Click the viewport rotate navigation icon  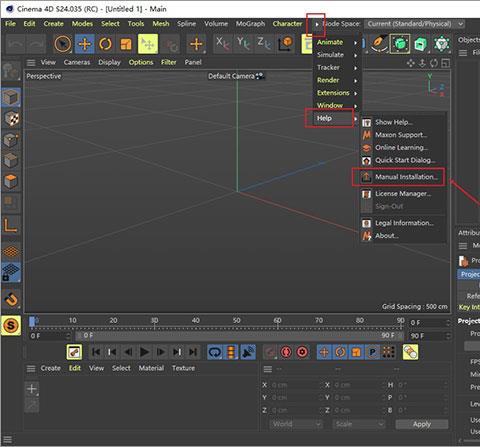[434, 63]
